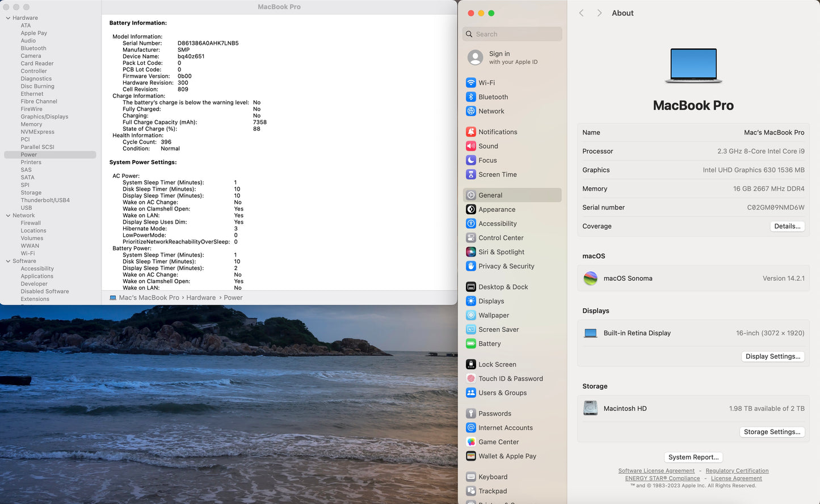Open Lock Screen icon
Viewport: 820px width, 504px height.
point(471,364)
